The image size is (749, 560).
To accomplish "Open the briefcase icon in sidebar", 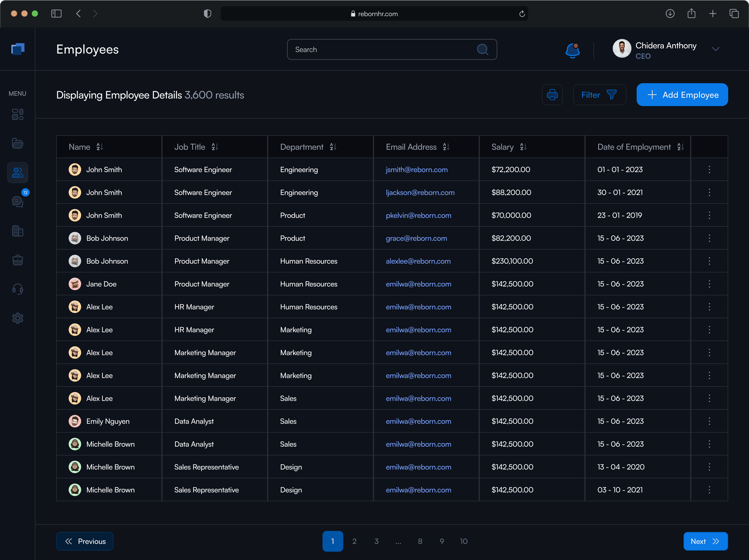I will 18,260.
